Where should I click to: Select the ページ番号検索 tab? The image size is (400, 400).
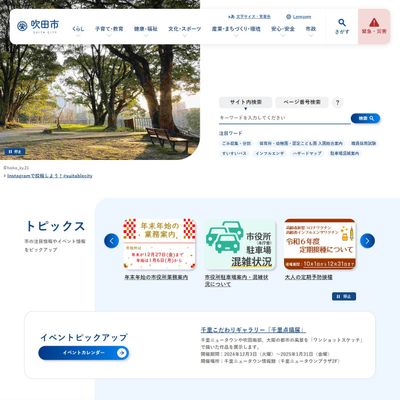point(302,102)
